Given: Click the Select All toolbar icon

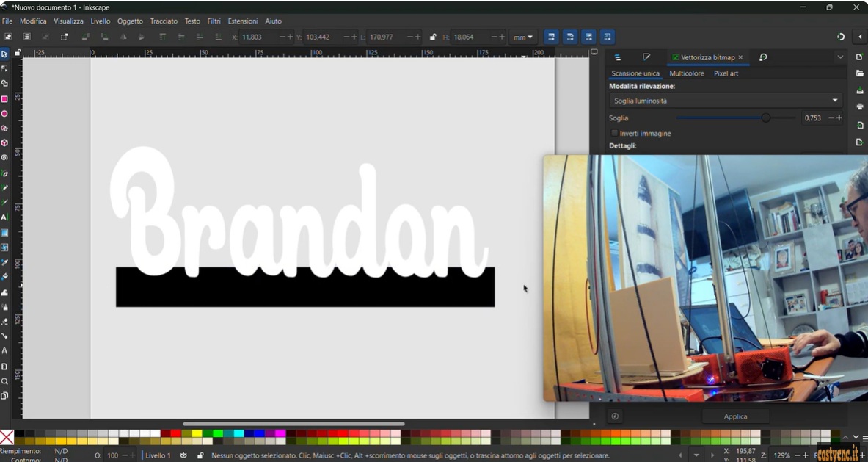Looking at the screenshot, I should tap(8, 37).
